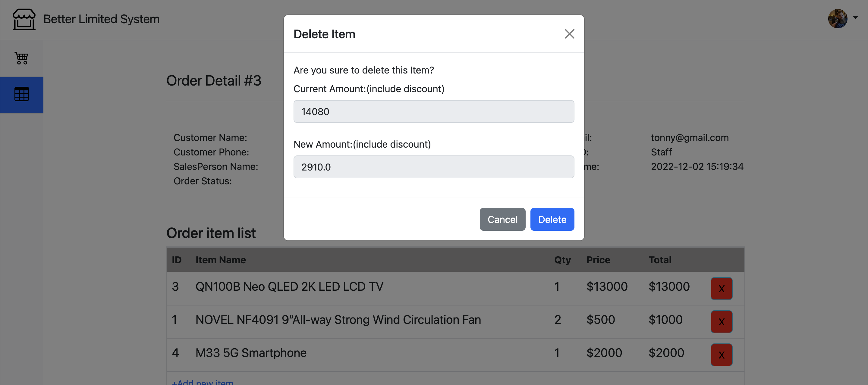The image size is (868, 385).
Task: Click the Add new item link
Action: (x=203, y=382)
